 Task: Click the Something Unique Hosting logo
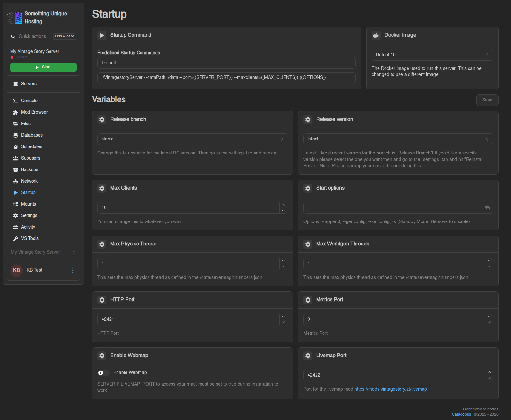click(14, 18)
